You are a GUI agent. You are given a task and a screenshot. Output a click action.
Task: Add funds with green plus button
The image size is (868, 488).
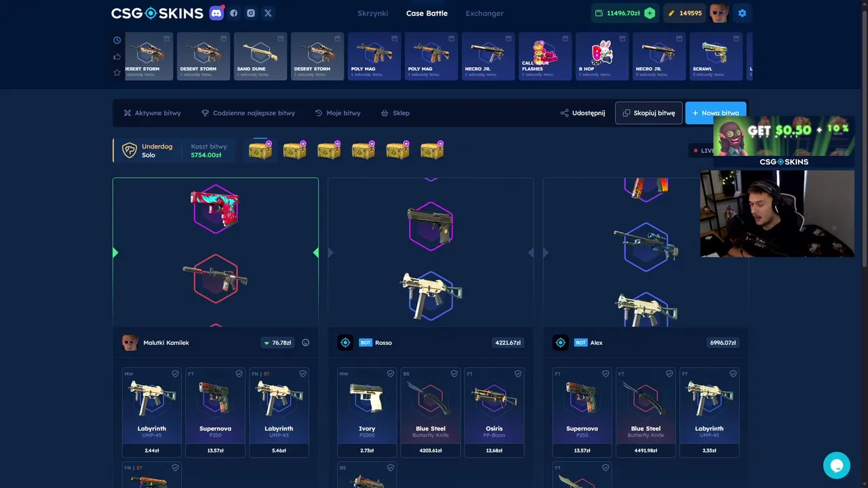pyautogui.click(x=650, y=13)
